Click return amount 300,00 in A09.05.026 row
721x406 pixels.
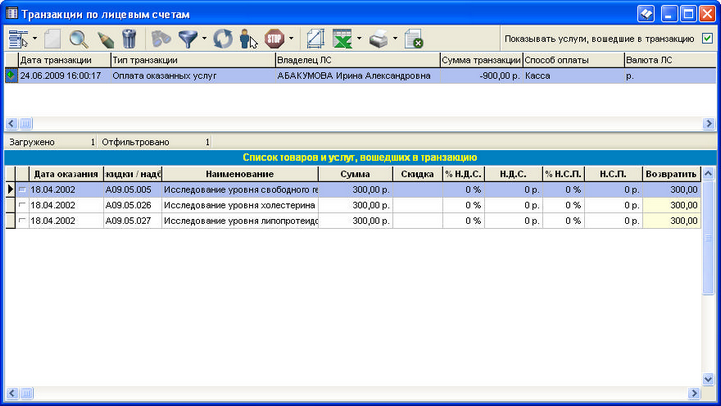point(671,205)
